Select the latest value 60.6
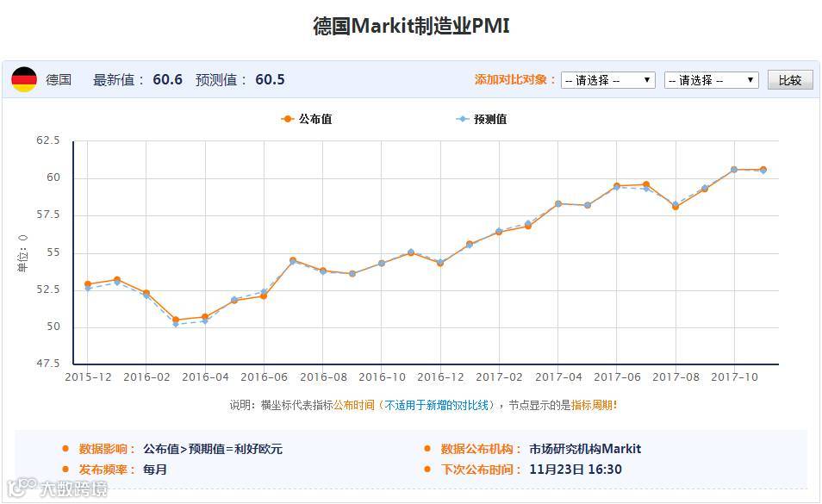 [x=168, y=79]
